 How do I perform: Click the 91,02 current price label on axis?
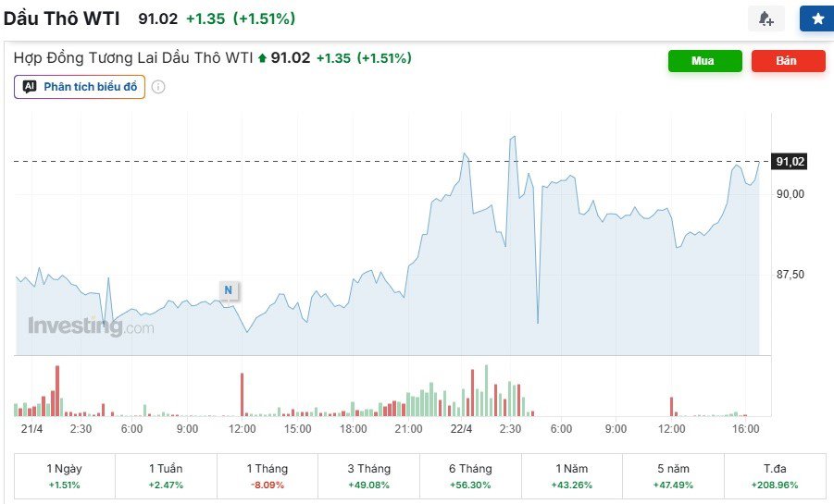[790, 162]
